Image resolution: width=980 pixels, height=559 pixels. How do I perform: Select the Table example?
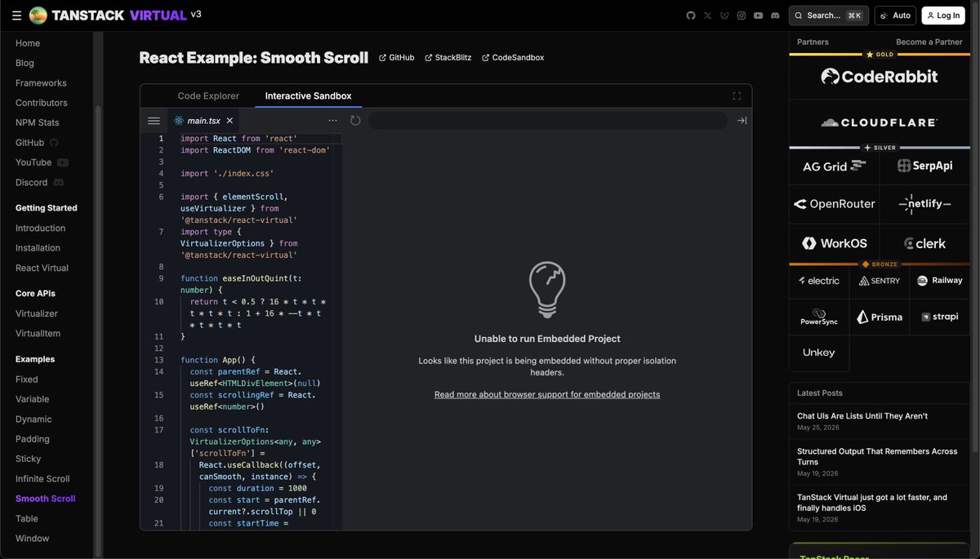pyautogui.click(x=27, y=519)
